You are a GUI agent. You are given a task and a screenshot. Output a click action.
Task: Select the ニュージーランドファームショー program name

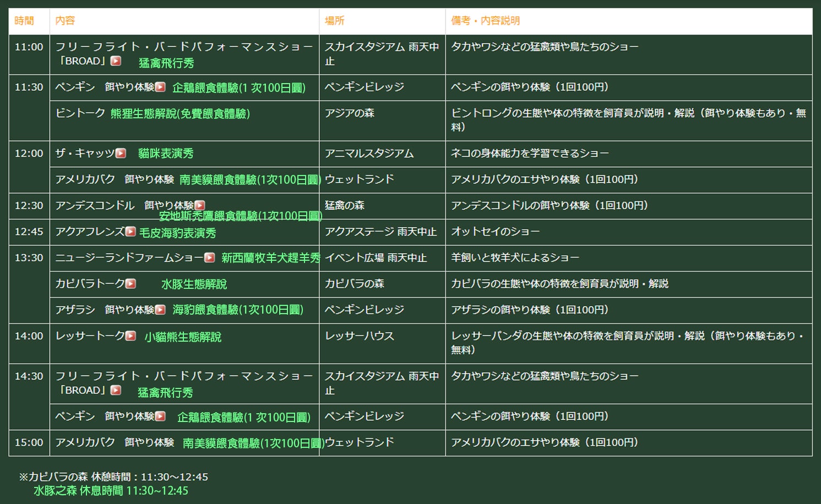pyautogui.click(x=129, y=258)
